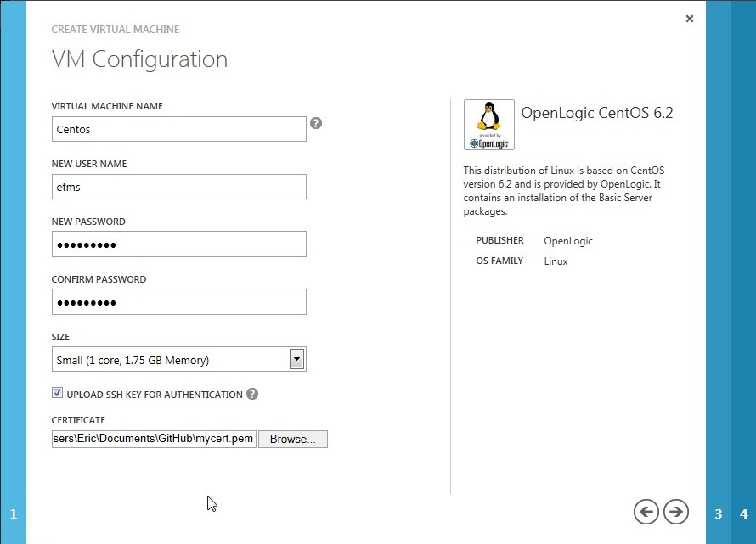Focus the New User Name field

[178, 187]
